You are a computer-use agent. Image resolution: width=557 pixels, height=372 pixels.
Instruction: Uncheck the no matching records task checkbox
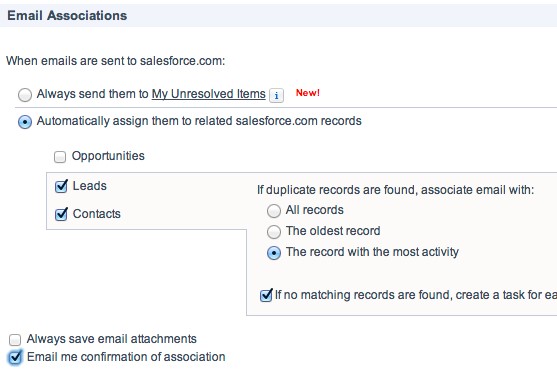pyautogui.click(x=266, y=295)
